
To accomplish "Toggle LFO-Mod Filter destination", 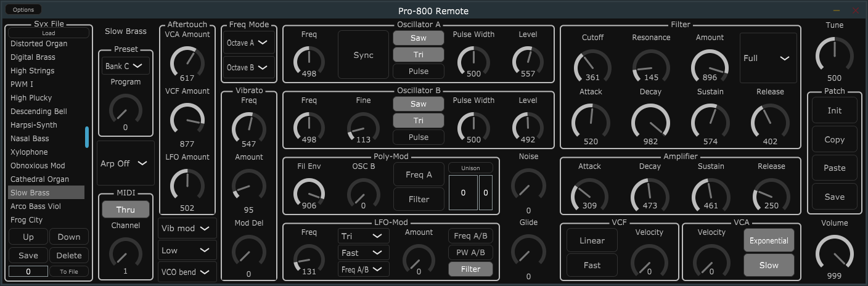I will click(x=471, y=269).
